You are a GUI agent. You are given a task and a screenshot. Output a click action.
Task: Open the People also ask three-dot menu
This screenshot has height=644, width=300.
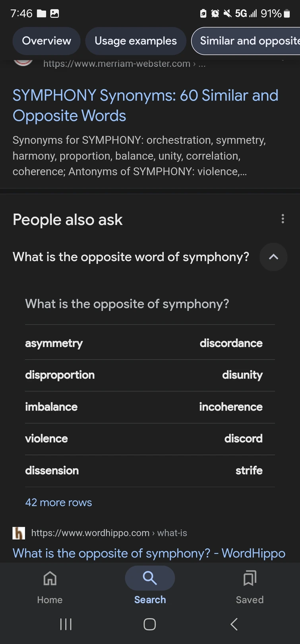pyautogui.click(x=283, y=219)
